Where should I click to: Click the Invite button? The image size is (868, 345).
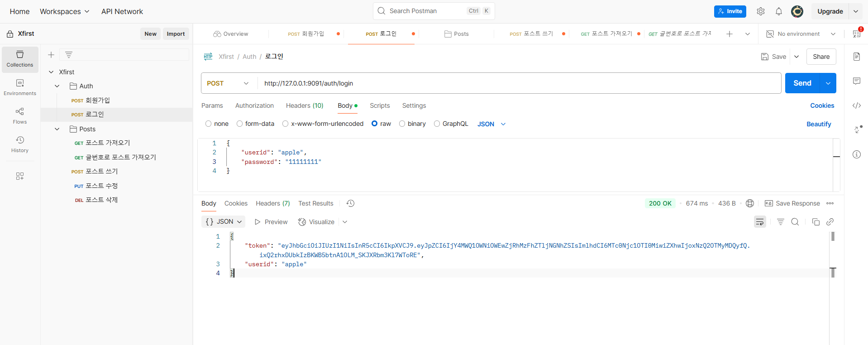pyautogui.click(x=730, y=11)
